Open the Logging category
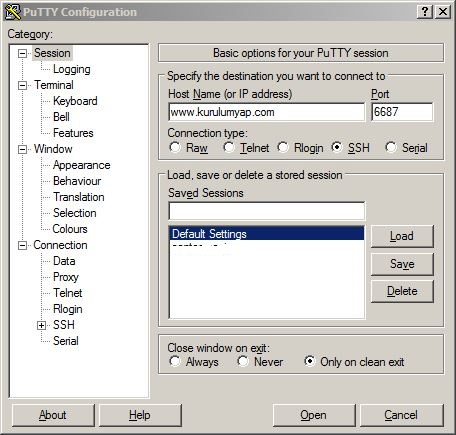 [x=72, y=69]
